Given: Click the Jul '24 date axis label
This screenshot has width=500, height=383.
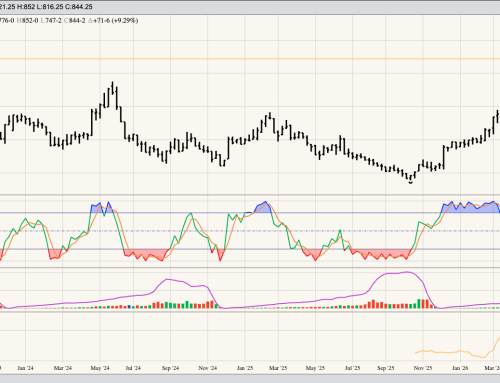Looking at the screenshot, I should (133, 368).
